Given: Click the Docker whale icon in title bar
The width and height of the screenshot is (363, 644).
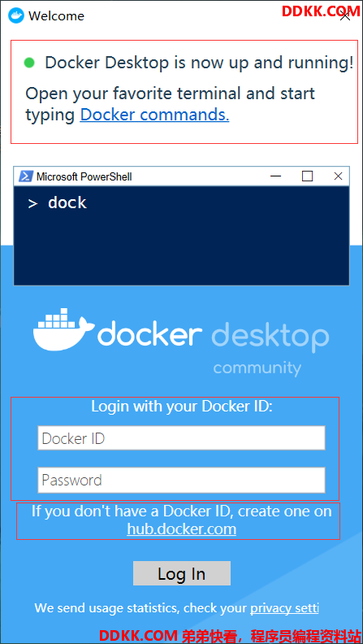Looking at the screenshot, I should point(16,16).
